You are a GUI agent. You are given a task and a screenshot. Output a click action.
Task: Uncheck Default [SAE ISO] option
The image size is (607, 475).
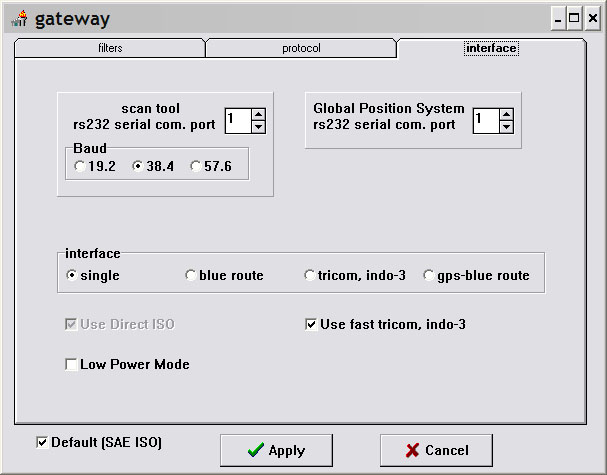point(41,442)
